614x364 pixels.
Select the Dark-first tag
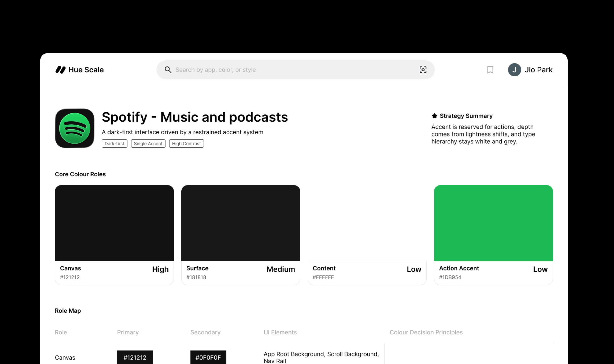pyautogui.click(x=114, y=144)
